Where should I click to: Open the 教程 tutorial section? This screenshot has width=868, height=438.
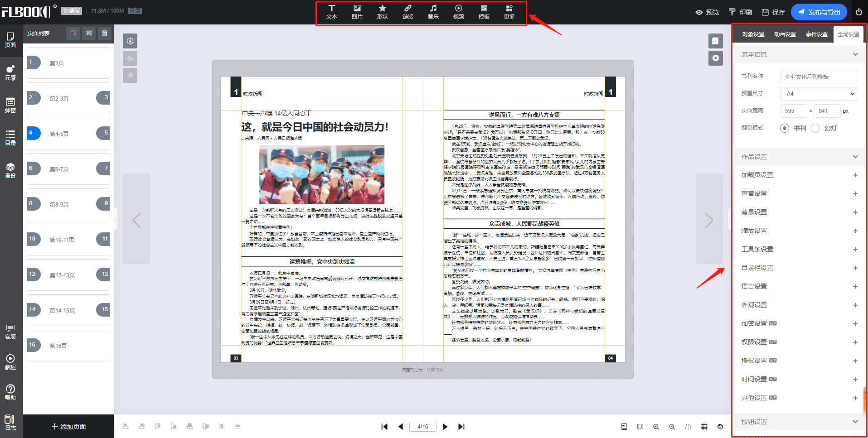coord(10,362)
